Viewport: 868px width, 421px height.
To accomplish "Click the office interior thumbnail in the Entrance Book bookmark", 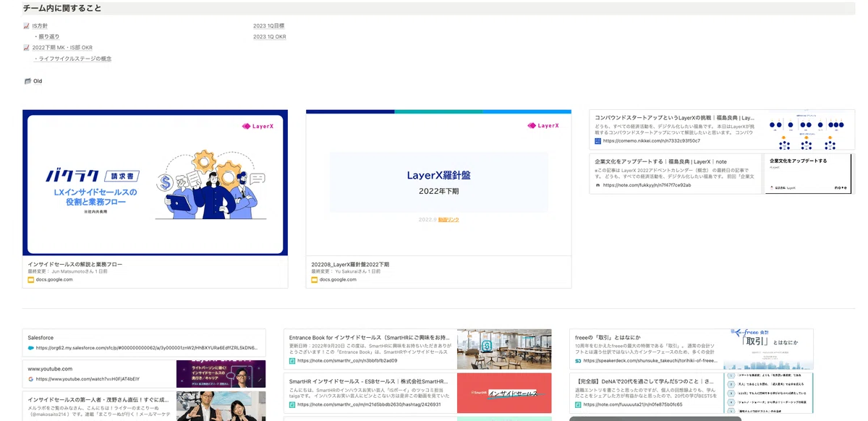I will tap(504, 350).
